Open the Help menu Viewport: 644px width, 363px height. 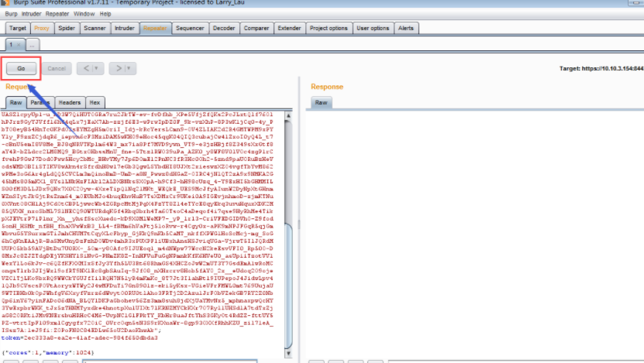tap(105, 14)
